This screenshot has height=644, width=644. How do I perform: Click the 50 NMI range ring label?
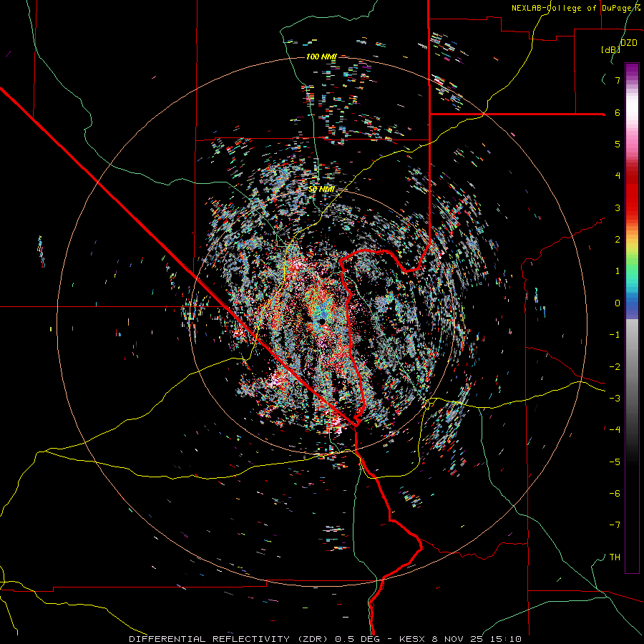[321, 190]
